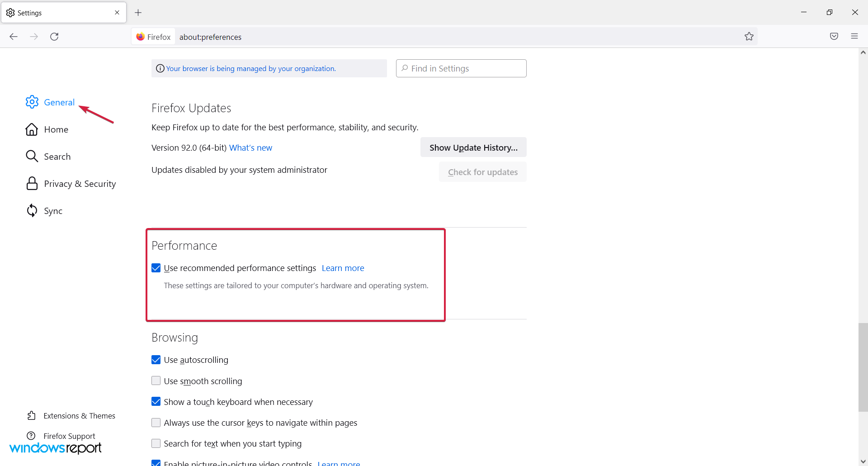This screenshot has height=466, width=868.
Task: Click the Extensions & Themes puzzle icon
Action: click(x=31, y=415)
